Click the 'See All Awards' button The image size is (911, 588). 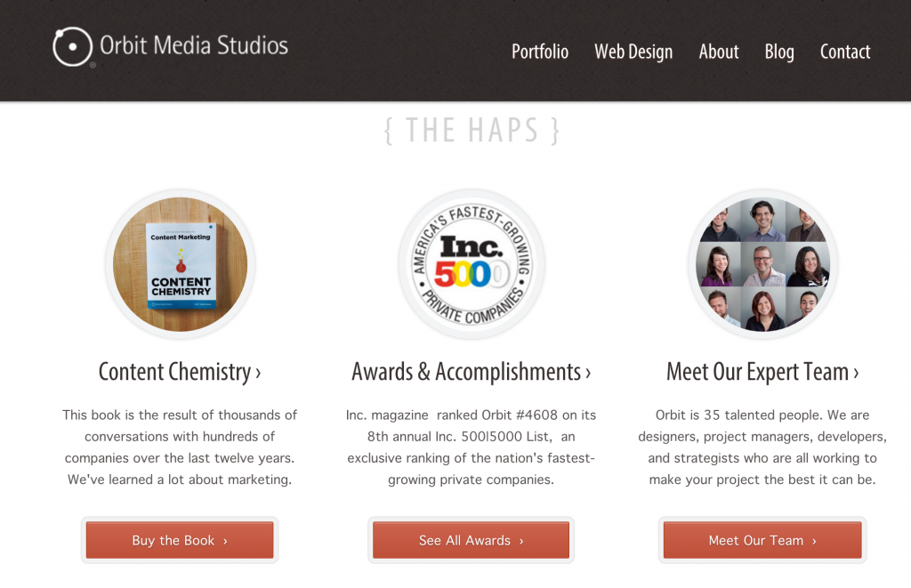[471, 539]
